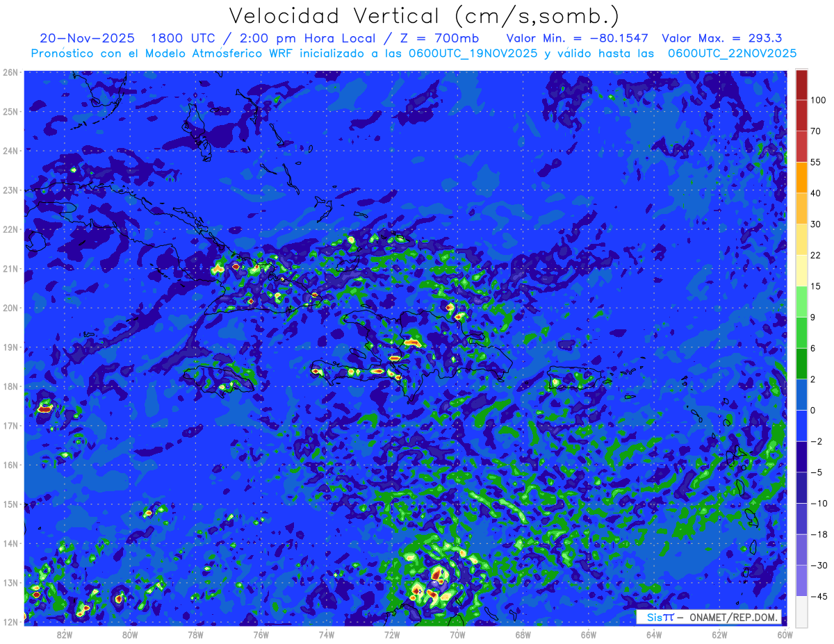Click the '16N' latitude label
Screen dimensions: 834x644
tap(10, 465)
